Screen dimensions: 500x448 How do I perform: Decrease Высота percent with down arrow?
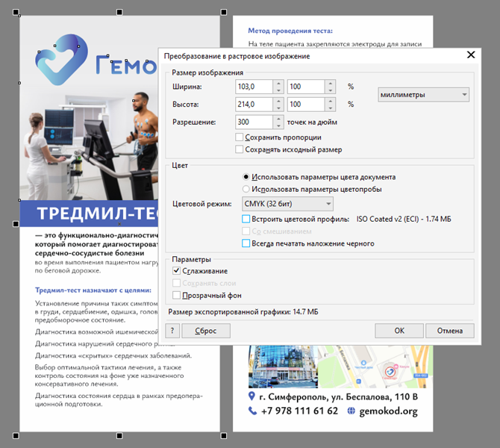click(331, 108)
